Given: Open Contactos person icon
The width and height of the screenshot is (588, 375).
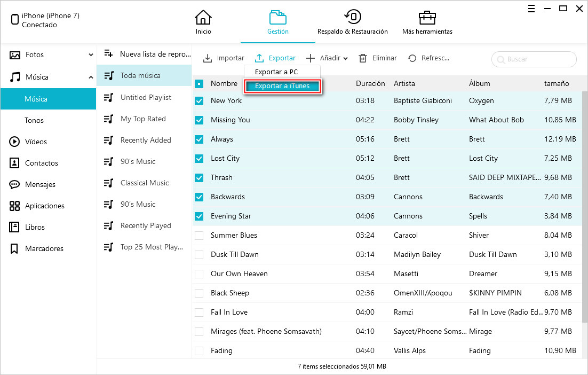Looking at the screenshot, I should pos(14,163).
